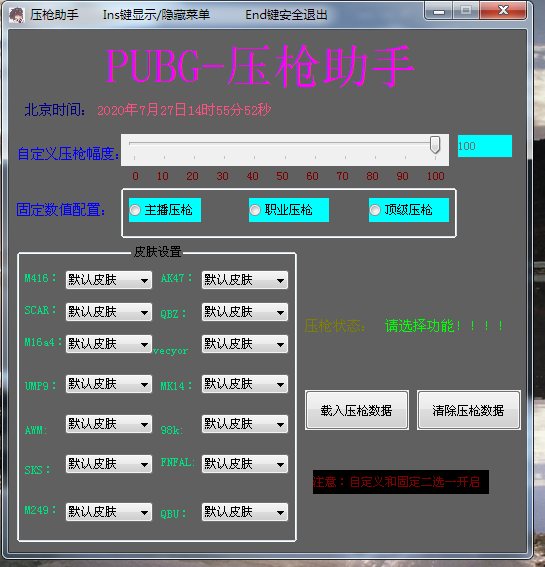Viewport: 545px width, 567px height.
Task: Click the cyan value field showing 100
Action: (485, 146)
